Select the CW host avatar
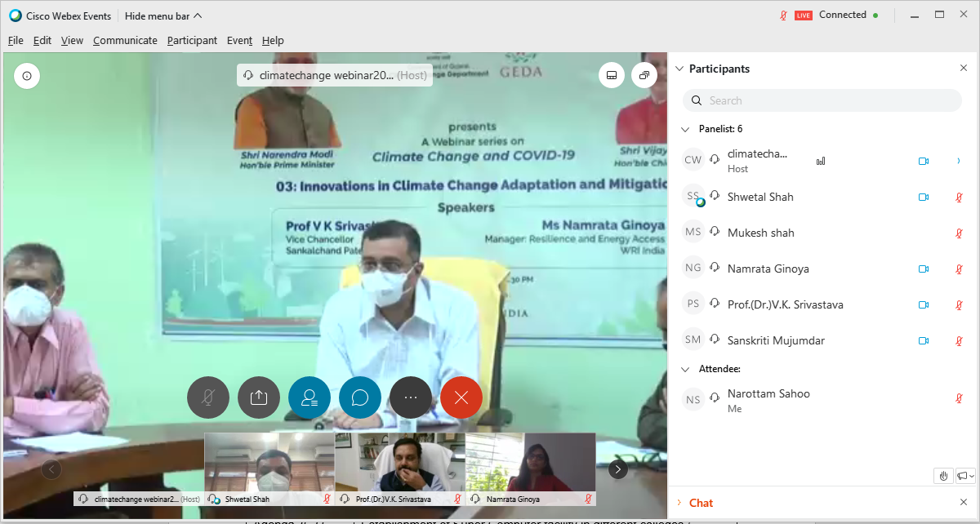Image resolution: width=980 pixels, height=524 pixels. [x=693, y=160]
